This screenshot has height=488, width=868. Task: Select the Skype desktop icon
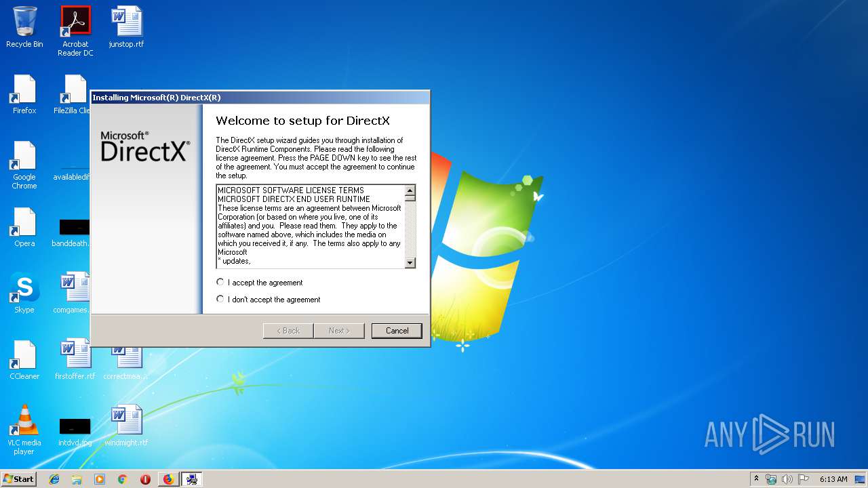[24, 293]
